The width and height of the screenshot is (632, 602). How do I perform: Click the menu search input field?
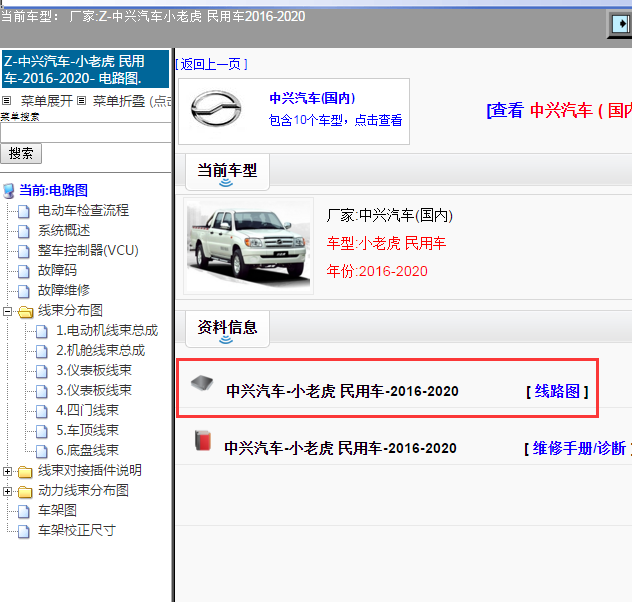(85, 133)
